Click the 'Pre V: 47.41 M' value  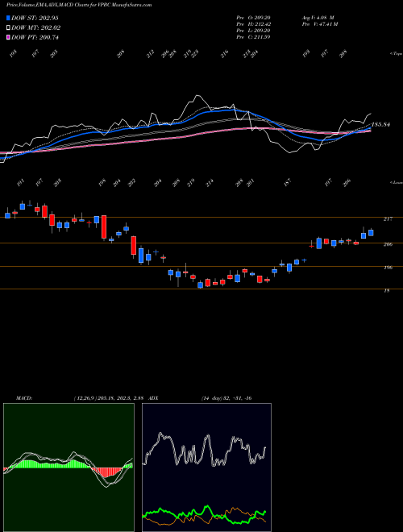point(319,24)
